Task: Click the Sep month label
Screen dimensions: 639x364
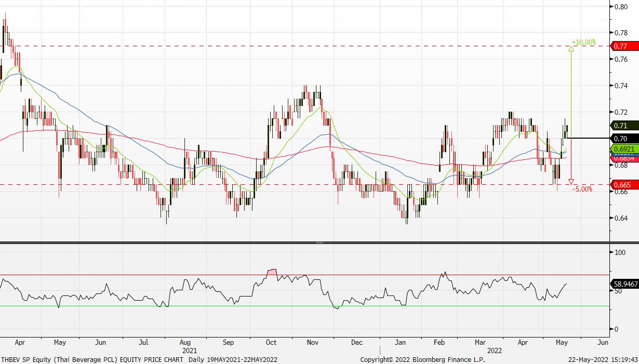Action: point(228,343)
